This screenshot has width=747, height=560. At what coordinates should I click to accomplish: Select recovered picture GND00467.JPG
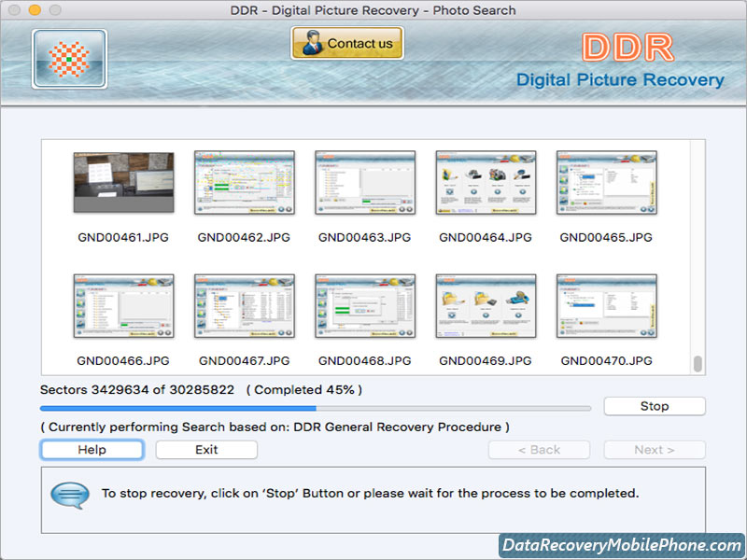click(245, 304)
